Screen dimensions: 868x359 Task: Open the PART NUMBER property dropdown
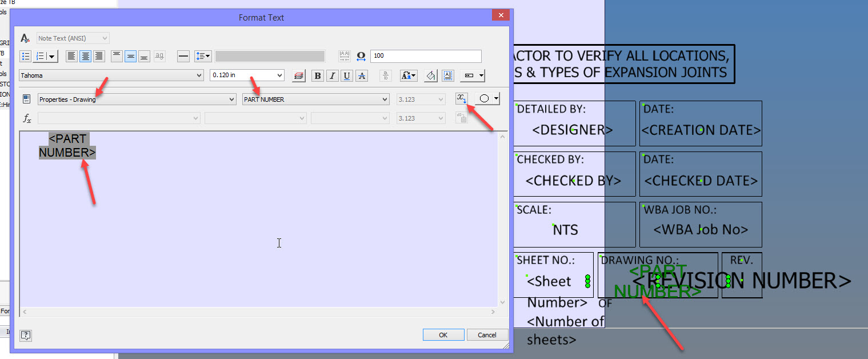click(x=315, y=99)
